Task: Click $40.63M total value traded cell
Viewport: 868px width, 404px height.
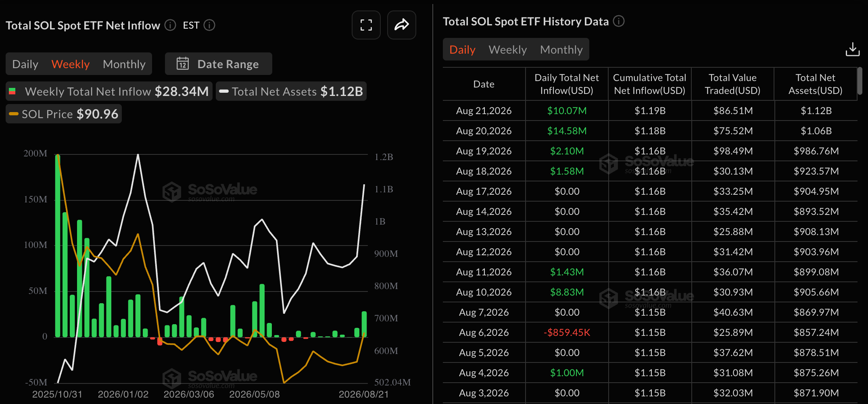Action: (x=733, y=312)
